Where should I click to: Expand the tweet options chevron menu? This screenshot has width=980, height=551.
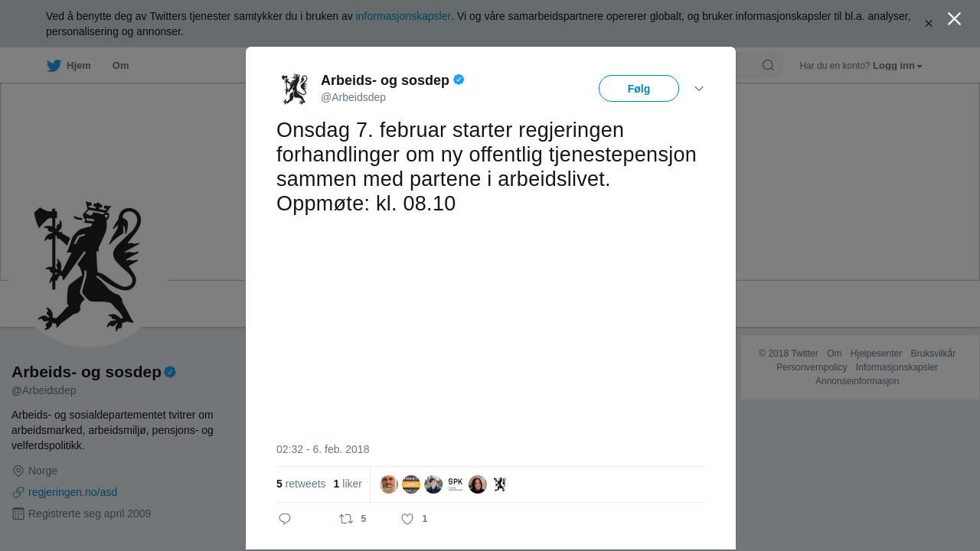pos(699,89)
